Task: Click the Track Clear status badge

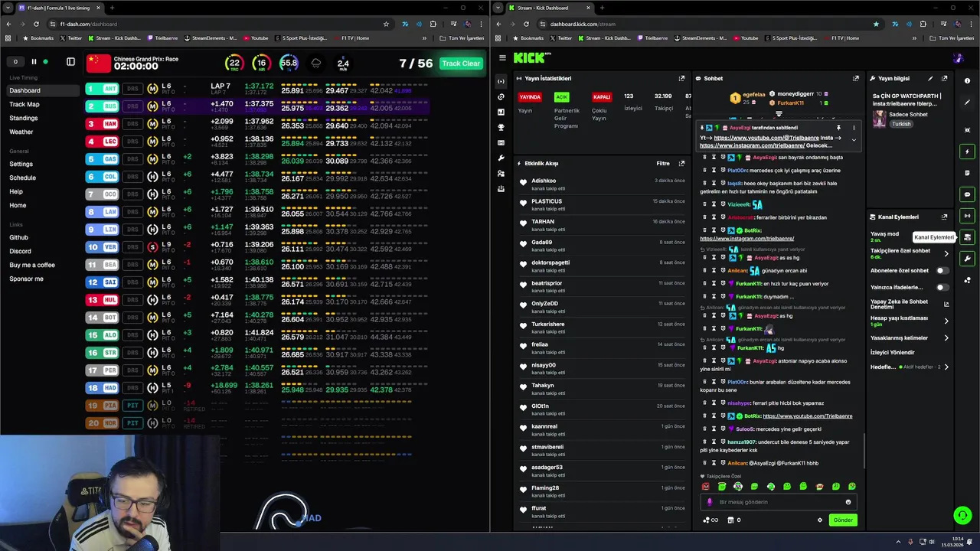Action: point(461,64)
